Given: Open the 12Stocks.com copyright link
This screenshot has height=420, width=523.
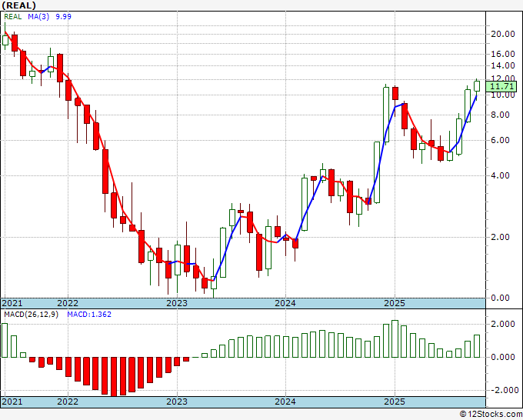Looking at the screenshot, I should point(491,415).
